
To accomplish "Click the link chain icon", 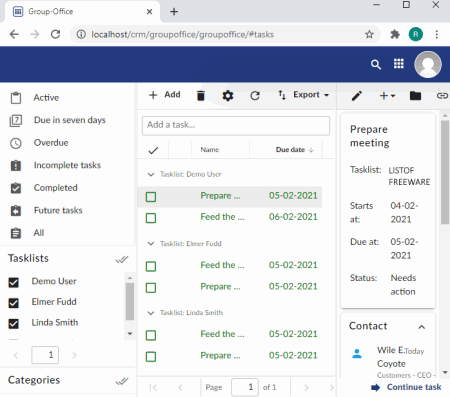I will pos(442,96).
